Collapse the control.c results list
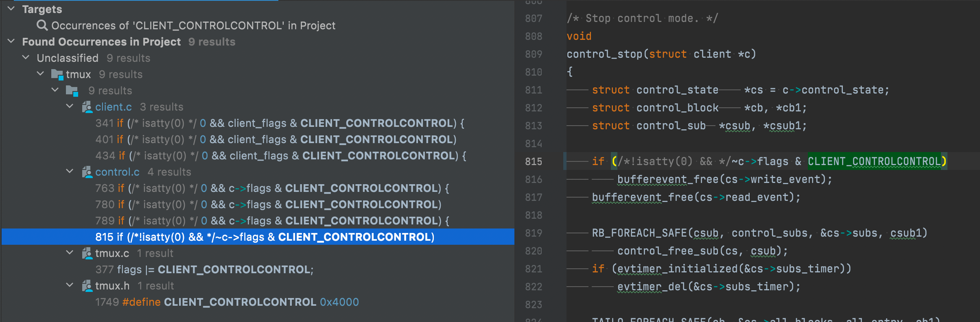The width and height of the screenshot is (980, 322). click(x=69, y=171)
